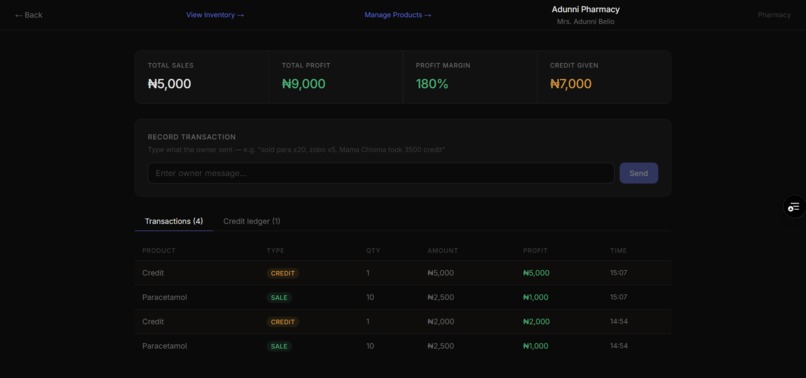Viewport: 806px width, 378px height.
Task: Click the floating settings icon at right edge
Action: (794, 207)
